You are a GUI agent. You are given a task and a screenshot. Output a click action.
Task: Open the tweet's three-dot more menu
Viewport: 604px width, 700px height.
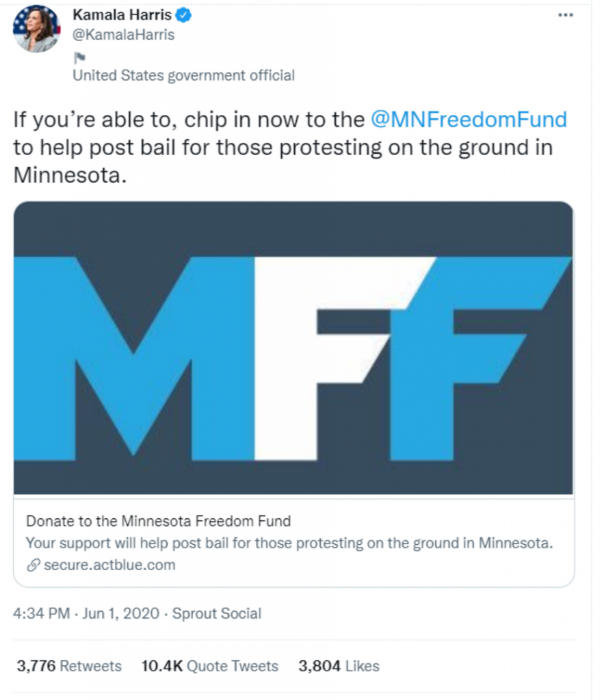(x=565, y=15)
